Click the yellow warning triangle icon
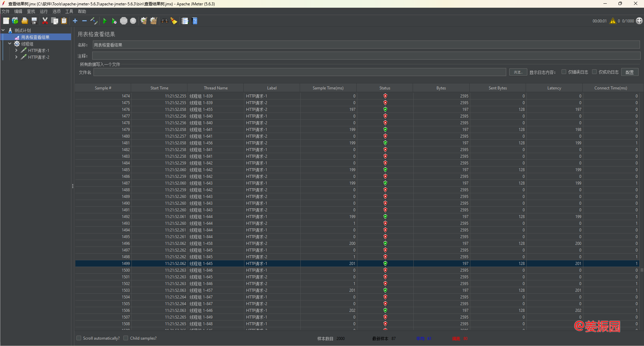644x346 pixels. point(613,21)
